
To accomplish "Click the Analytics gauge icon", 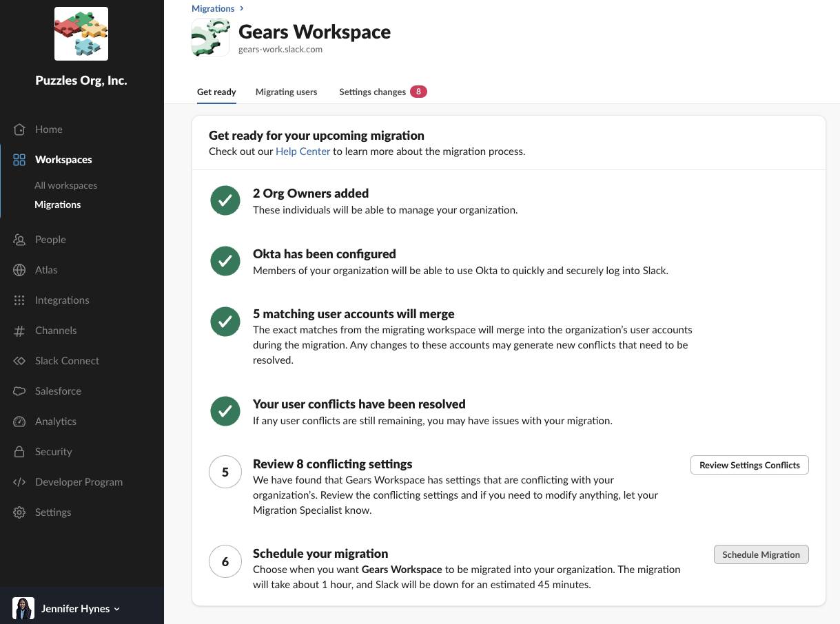I will coord(19,422).
